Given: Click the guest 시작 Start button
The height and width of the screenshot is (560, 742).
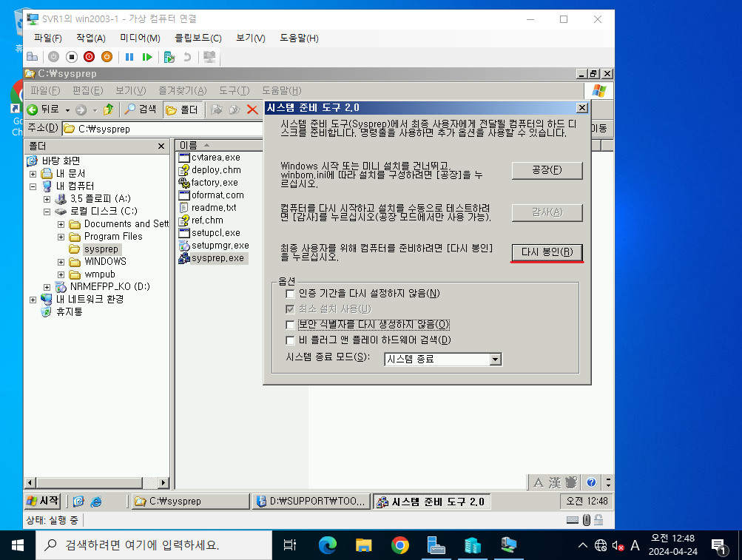Looking at the screenshot, I should (43, 501).
